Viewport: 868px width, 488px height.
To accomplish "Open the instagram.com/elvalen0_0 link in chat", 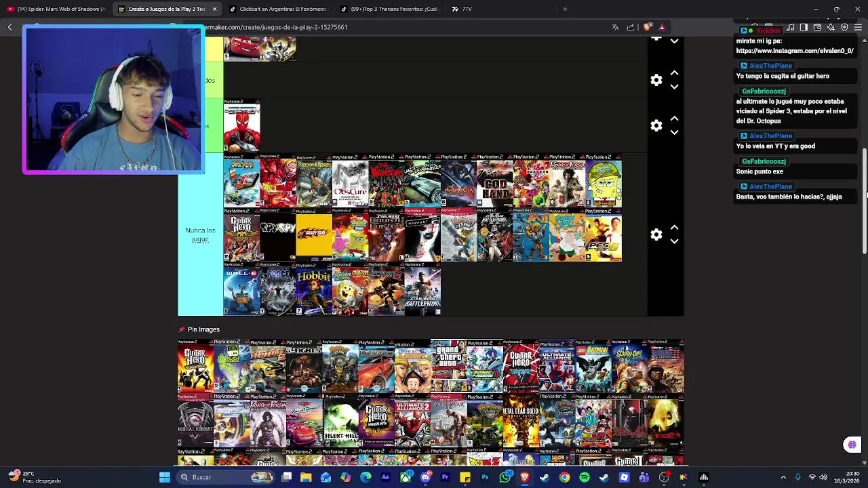I will click(x=794, y=51).
